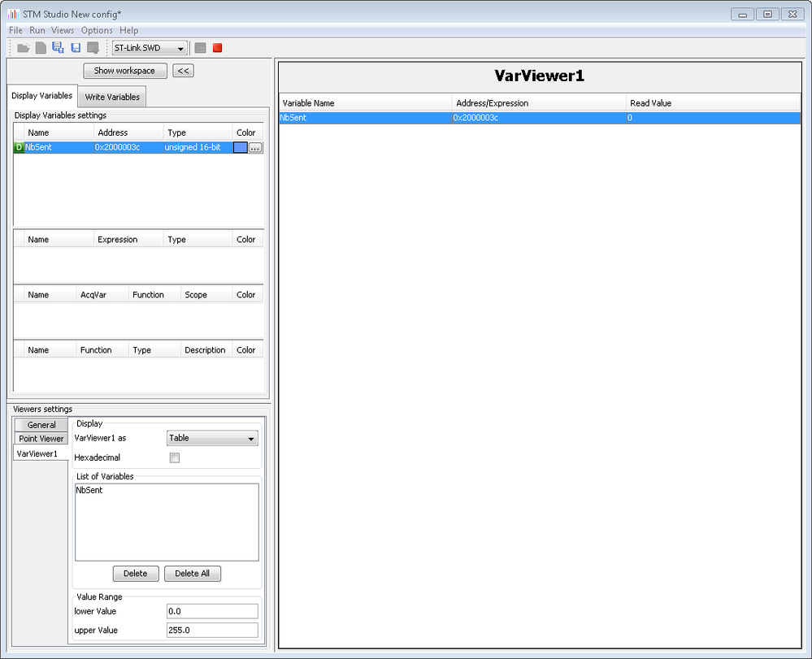
Task: Click the Show workspace button
Action: pyautogui.click(x=125, y=71)
